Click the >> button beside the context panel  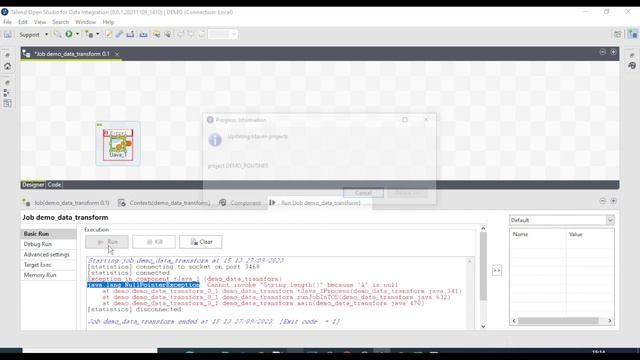pyautogui.click(x=497, y=270)
